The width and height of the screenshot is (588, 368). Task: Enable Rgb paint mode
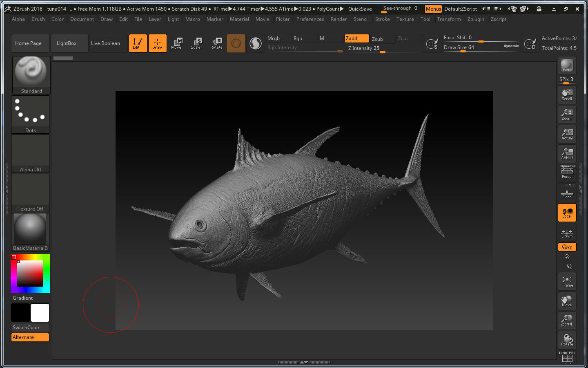(x=304, y=38)
